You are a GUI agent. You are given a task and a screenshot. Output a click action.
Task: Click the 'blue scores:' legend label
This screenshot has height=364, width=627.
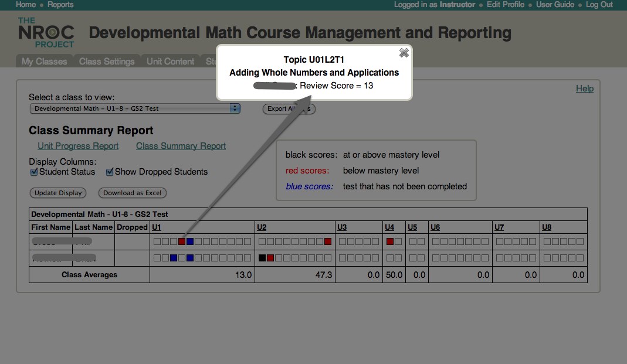tap(310, 186)
